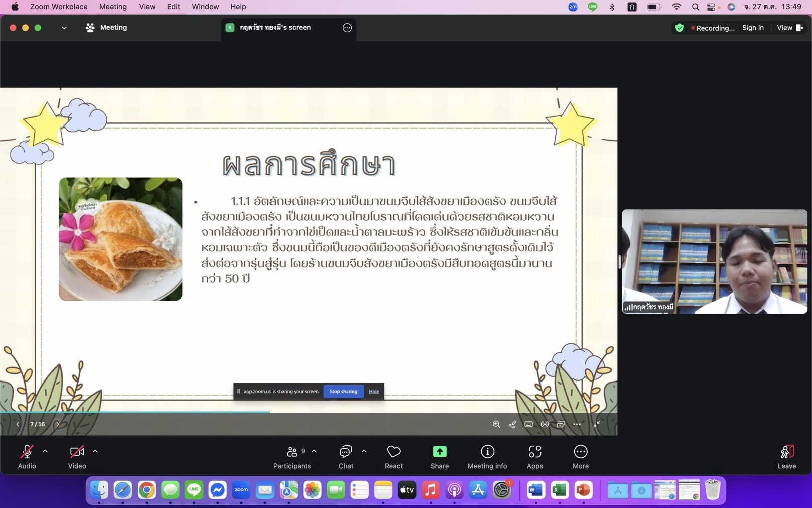Viewport: 812px width, 508px height.
Task: Open the Apps panel
Action: point(534,452)
